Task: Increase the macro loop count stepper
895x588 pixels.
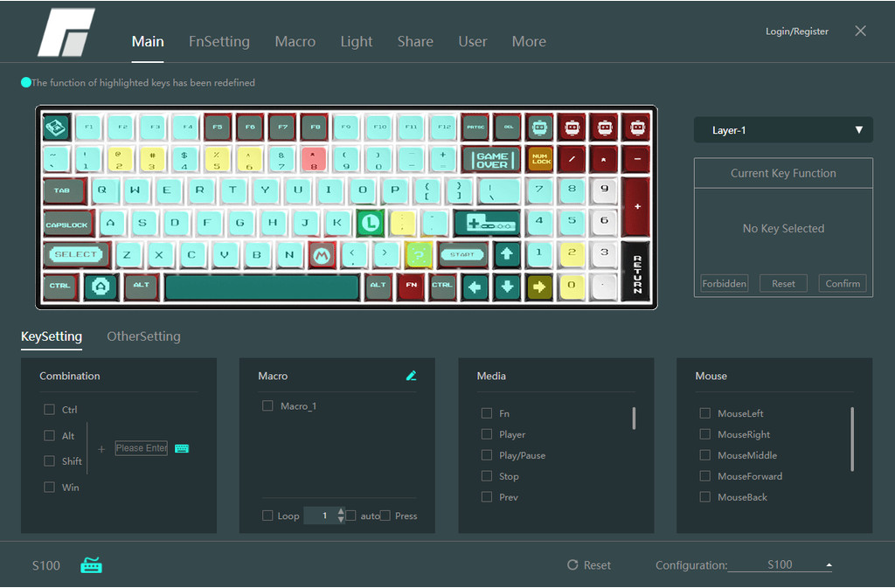Action: 341,511
